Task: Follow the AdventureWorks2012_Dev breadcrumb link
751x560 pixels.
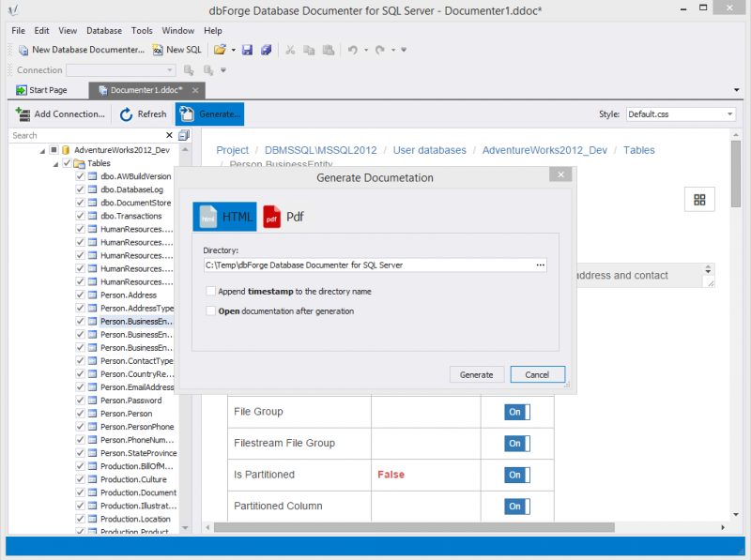Action: pos(544,150)
